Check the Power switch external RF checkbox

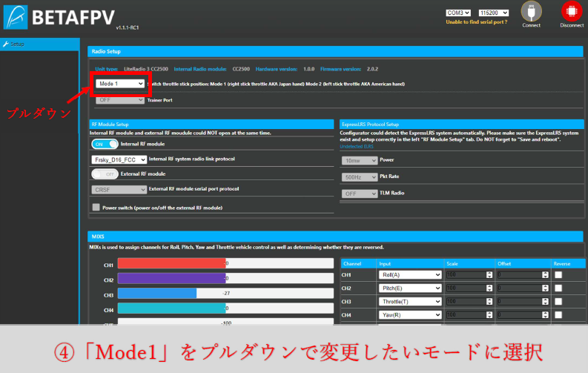click(x=96, y=208)
